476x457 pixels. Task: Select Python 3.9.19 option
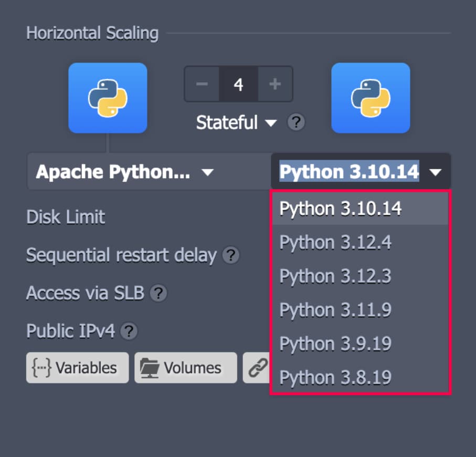click(x=336, y=344)
